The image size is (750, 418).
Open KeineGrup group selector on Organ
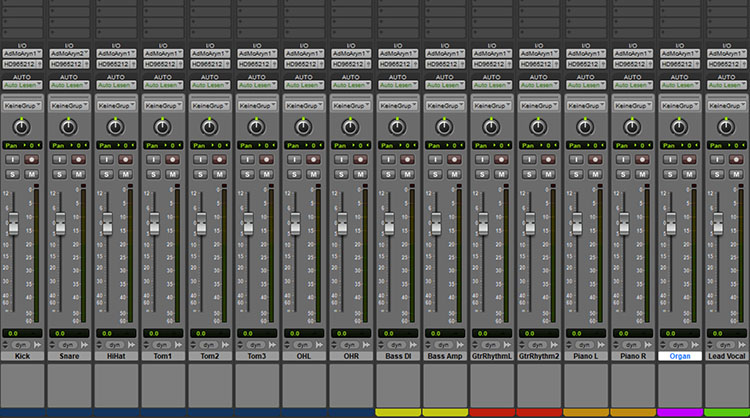click(679, 106)
